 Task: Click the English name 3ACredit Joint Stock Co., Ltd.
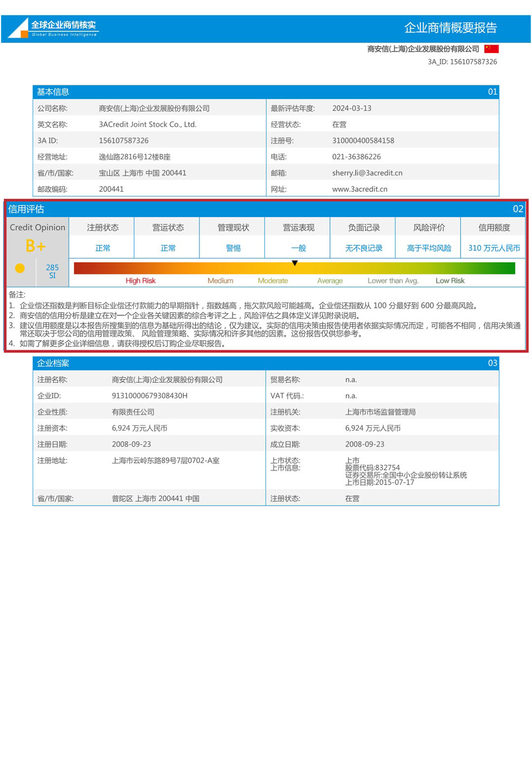(148, 124)
